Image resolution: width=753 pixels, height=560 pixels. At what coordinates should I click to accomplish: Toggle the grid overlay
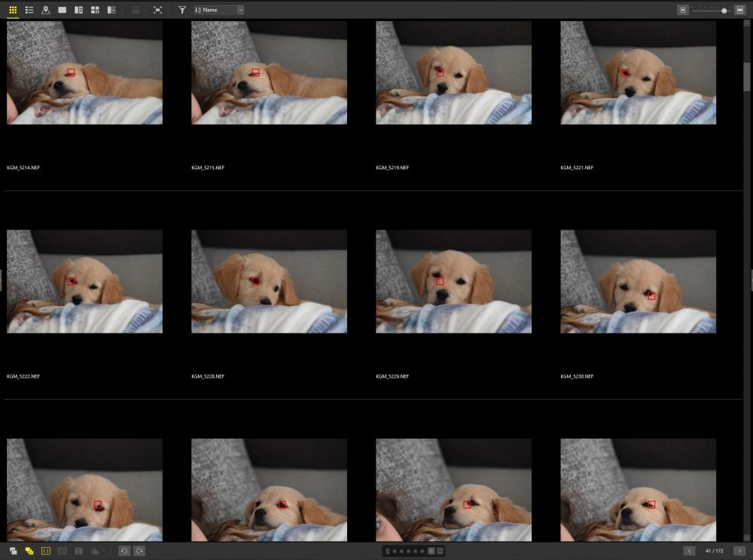[x=62, y=551]
